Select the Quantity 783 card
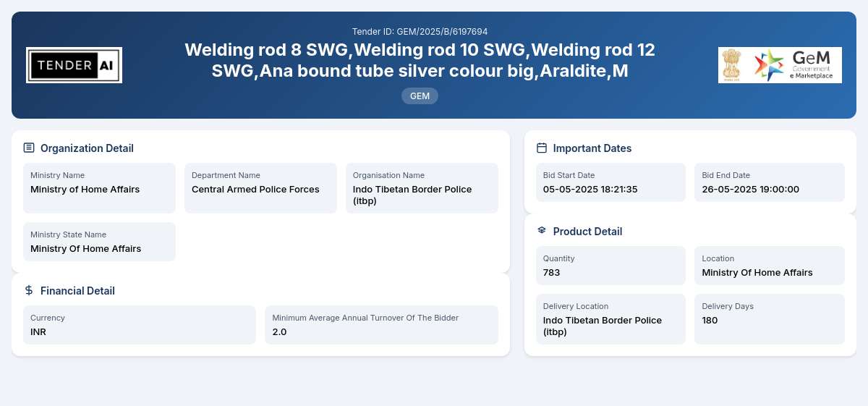The width and height of the screenshot is (868, 406). (x=610, y=266)
